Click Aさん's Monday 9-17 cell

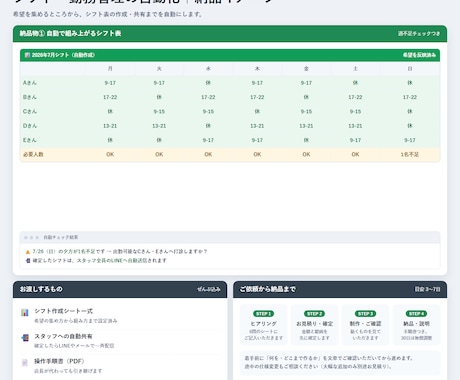point(110,83)
